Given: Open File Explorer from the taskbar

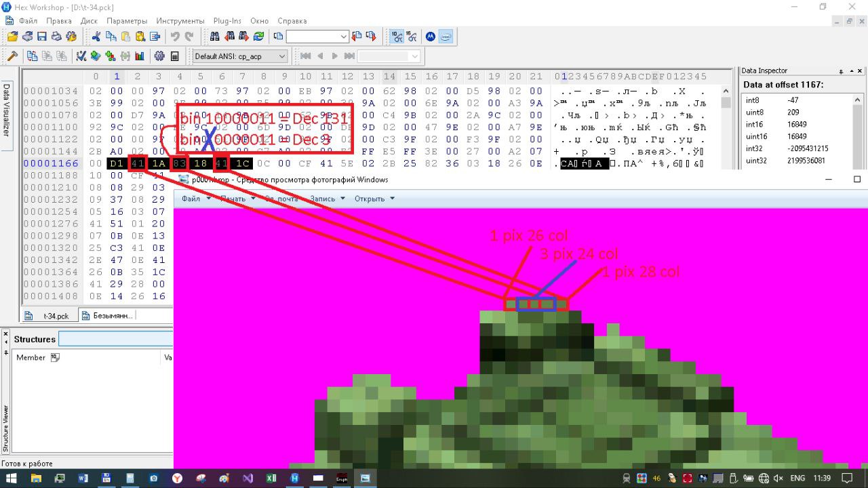Looking at the screenshot, I should (35, 478).
